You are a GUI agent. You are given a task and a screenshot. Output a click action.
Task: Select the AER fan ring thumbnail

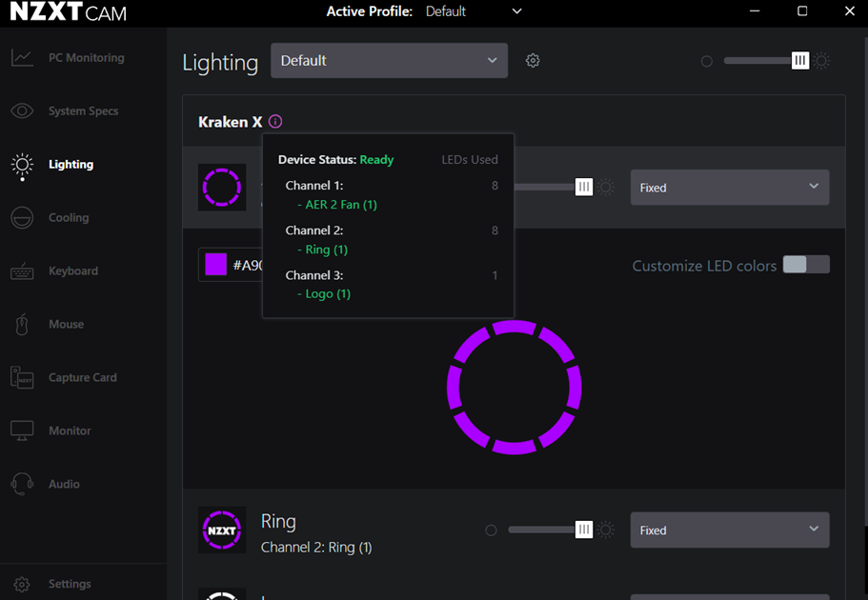222,187
